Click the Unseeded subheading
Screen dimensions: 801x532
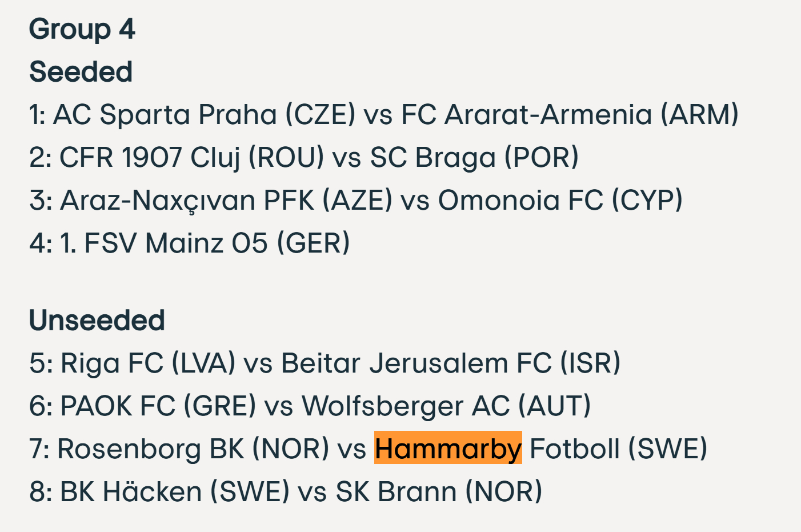(x=97, y=320)
